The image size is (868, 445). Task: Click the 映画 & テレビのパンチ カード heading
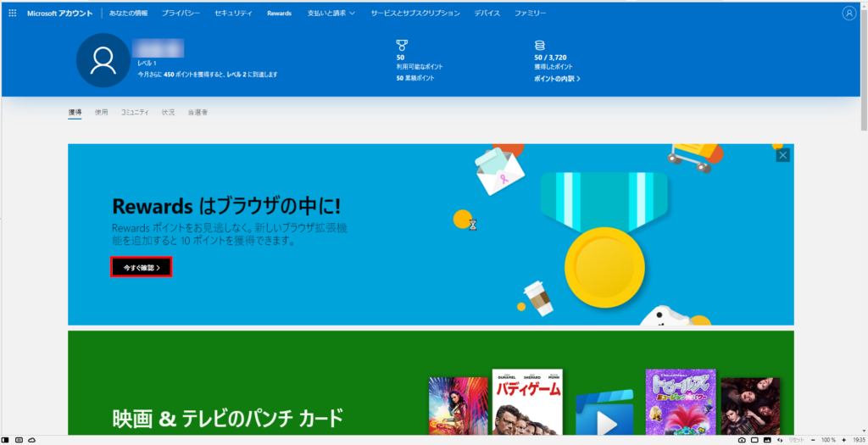tap(228, 419)
